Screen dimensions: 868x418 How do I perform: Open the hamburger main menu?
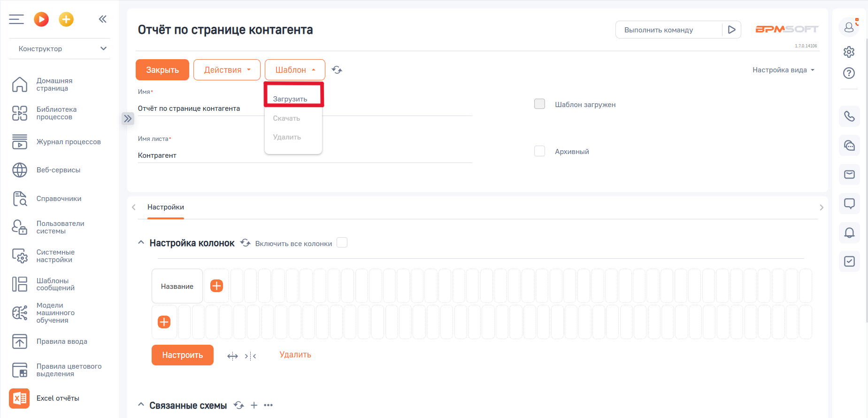(16, 19)
